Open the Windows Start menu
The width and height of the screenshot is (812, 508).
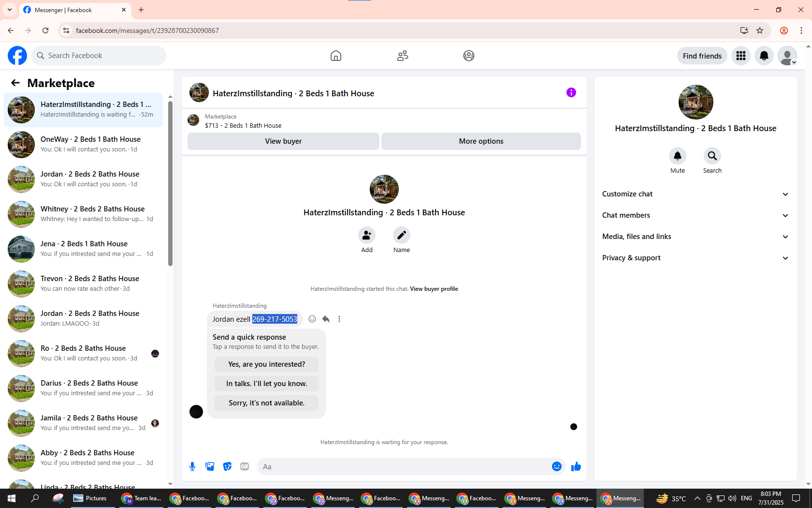12,498
